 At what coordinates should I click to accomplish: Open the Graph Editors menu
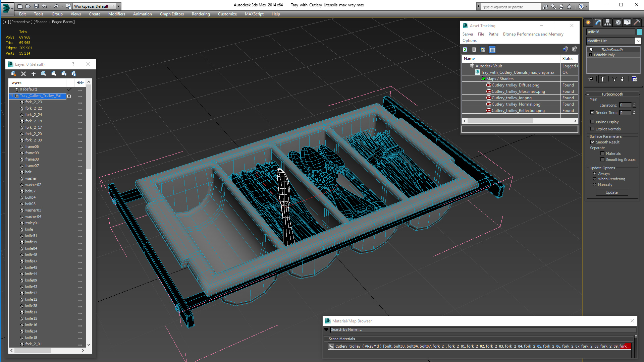(172, 14)
